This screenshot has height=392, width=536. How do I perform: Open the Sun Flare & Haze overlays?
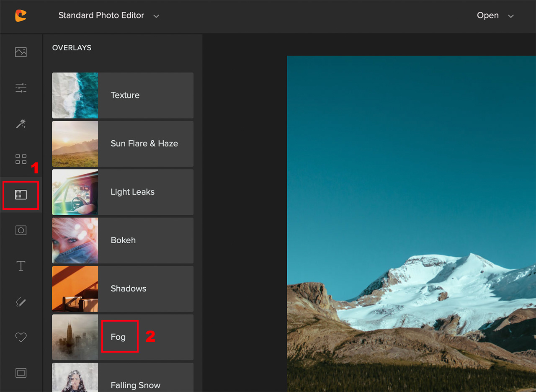coord(123,144)
